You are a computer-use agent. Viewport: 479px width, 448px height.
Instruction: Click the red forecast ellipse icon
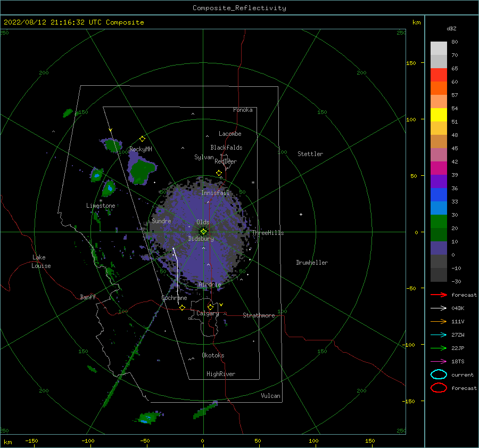(x=439, y=388)
